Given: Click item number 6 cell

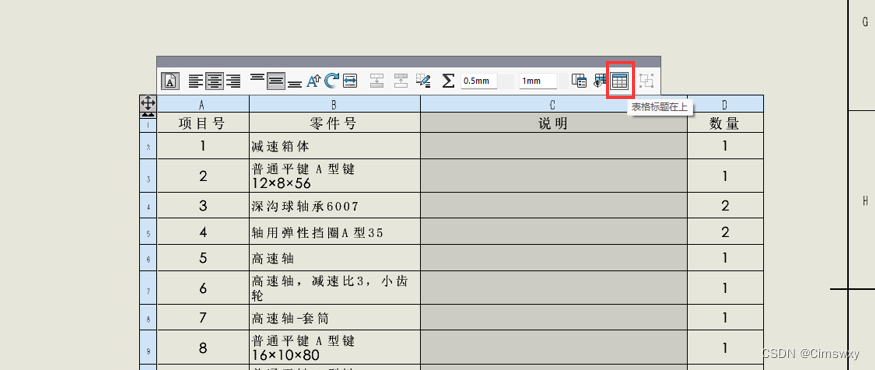Looking at the screenshot, I should click(x=203, y=288).
